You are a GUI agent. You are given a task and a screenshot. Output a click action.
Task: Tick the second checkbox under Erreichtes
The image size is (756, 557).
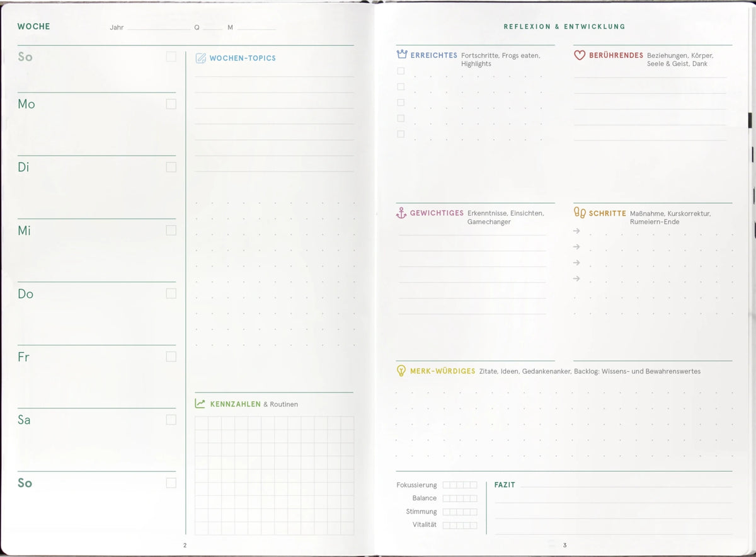[401, 86]
